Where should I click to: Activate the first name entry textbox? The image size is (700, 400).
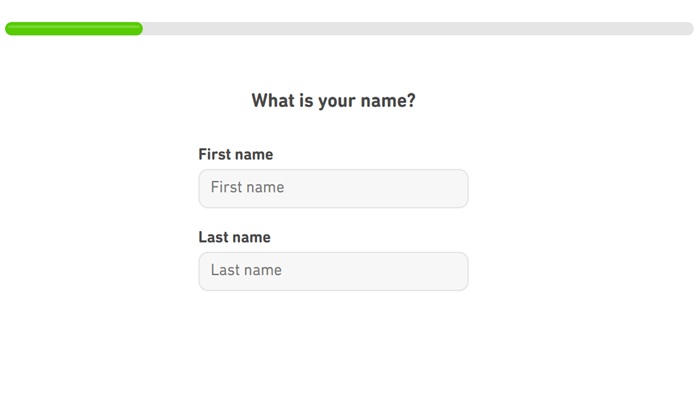pos(333,188)
